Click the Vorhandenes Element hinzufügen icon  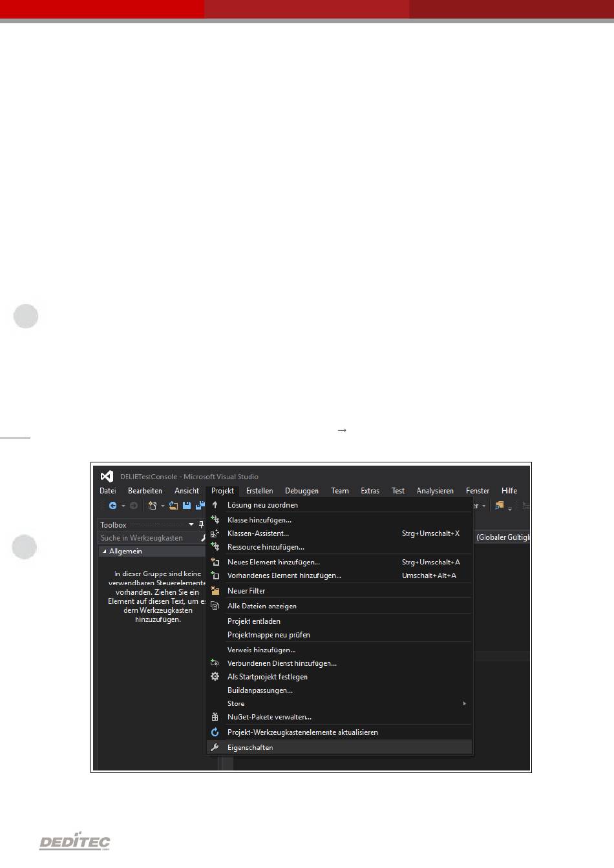(x=215, y=575)
